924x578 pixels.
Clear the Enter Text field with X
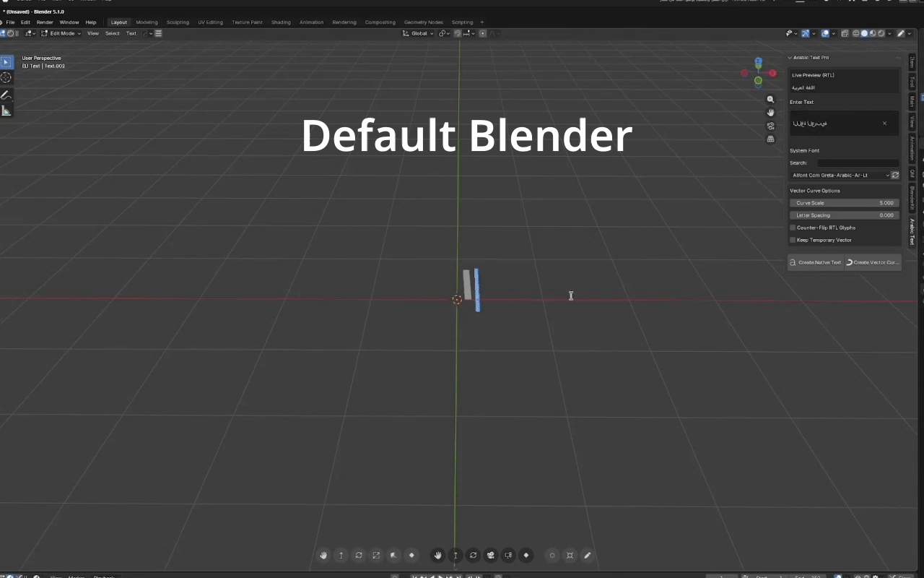click(x=884, y=124)
